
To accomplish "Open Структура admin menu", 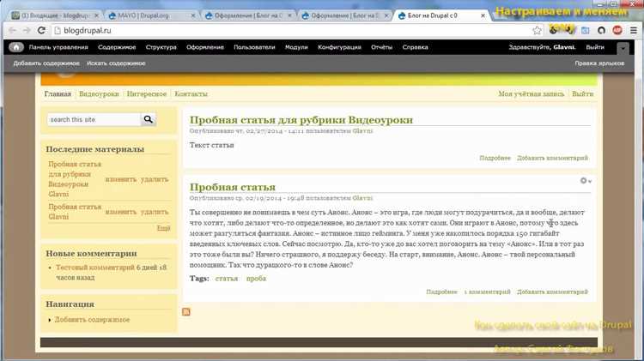I will click(161, 47).
